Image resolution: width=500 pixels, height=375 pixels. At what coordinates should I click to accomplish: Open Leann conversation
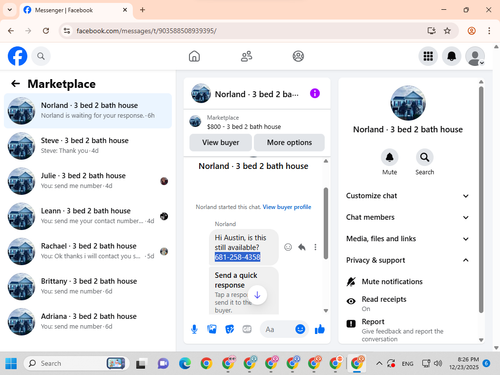(x=88, y=216)
